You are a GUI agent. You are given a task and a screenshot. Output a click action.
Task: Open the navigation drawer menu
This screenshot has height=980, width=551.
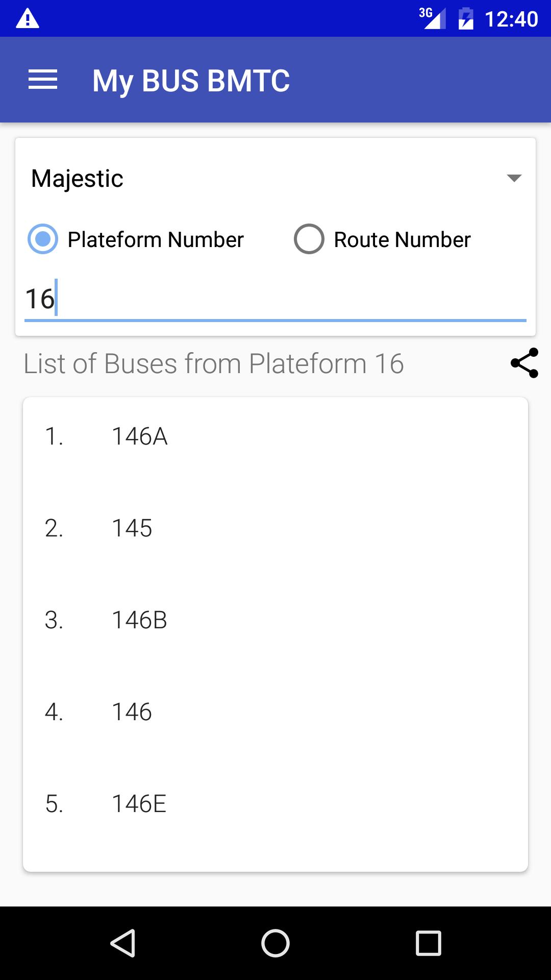43,79
